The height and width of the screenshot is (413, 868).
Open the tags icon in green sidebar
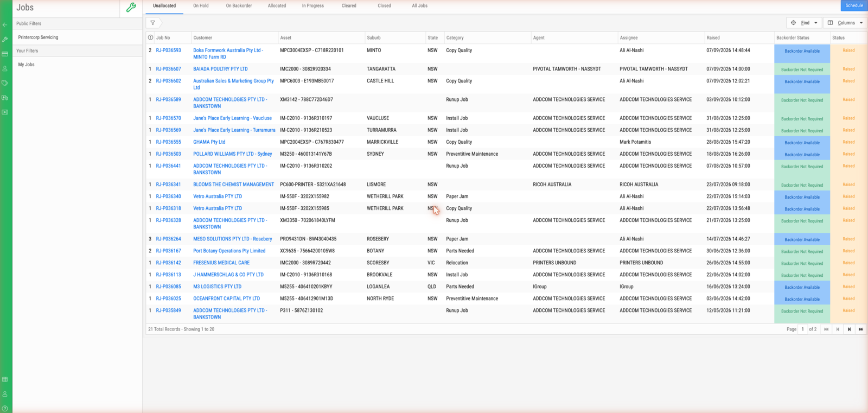(5, 83)
